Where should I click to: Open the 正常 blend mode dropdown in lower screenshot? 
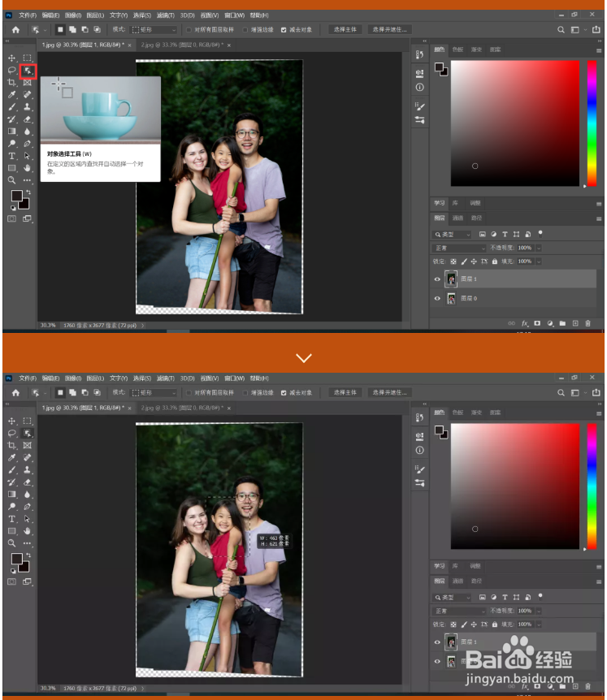[459, 611]
